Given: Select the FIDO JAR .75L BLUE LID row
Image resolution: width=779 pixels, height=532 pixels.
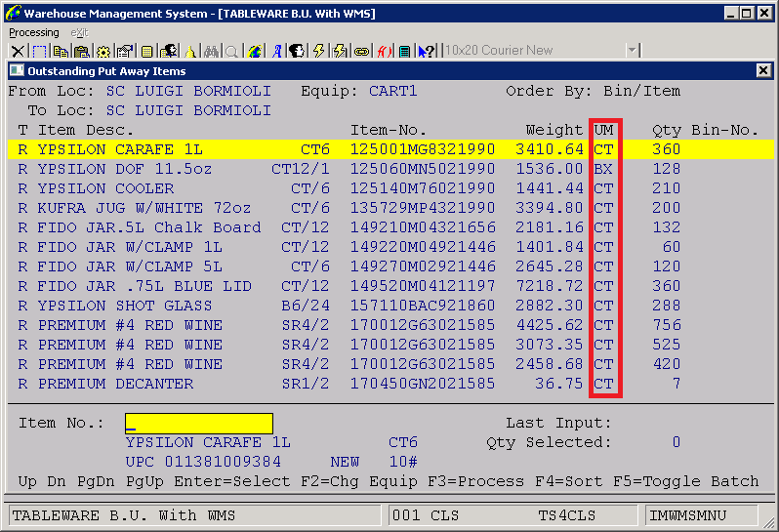Looking at the screenshot, I should coord(390,286).
